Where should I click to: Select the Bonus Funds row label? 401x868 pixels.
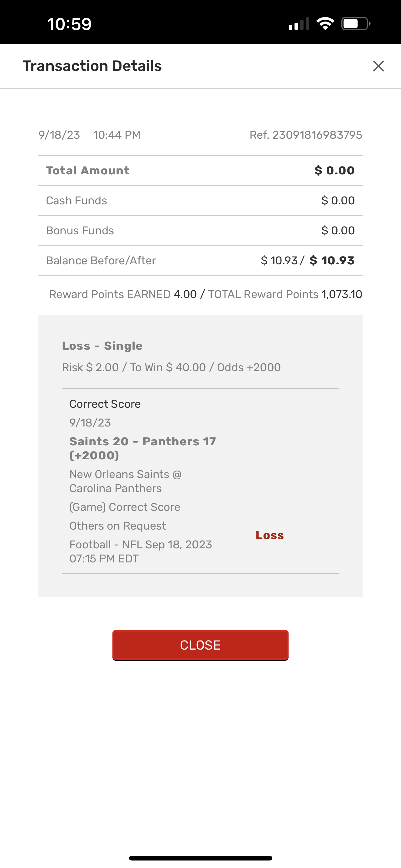coord(80,231)
